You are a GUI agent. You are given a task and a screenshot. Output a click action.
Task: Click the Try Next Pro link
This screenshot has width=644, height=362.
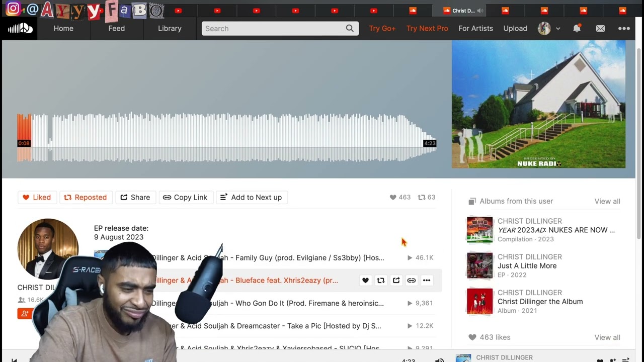pyautogui.click(x=427, y=29)
